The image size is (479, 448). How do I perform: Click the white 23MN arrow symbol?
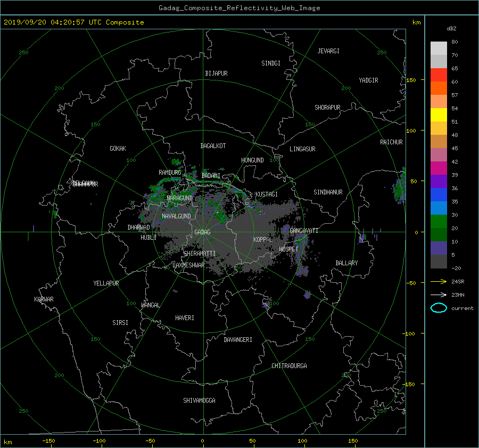(x=439, y=295)
